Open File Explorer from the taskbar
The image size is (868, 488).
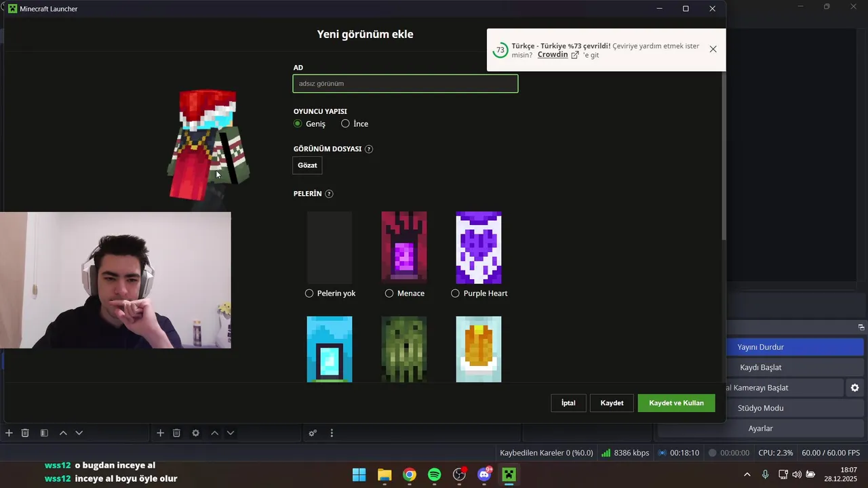point(384,474)
